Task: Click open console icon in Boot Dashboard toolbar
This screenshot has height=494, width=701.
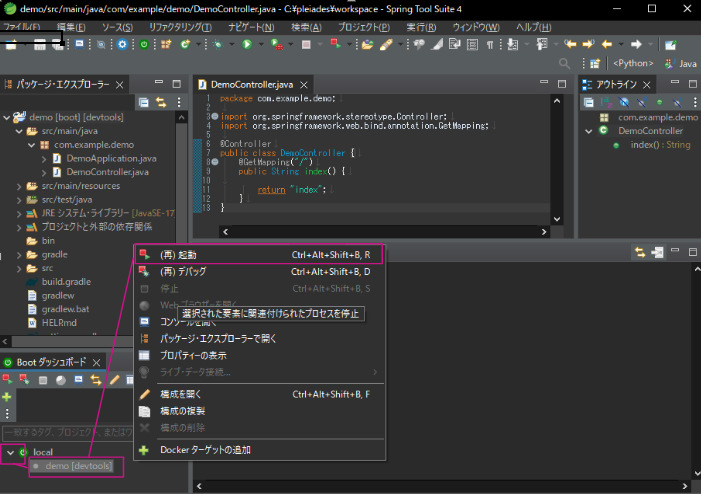Action: (79, 380)
